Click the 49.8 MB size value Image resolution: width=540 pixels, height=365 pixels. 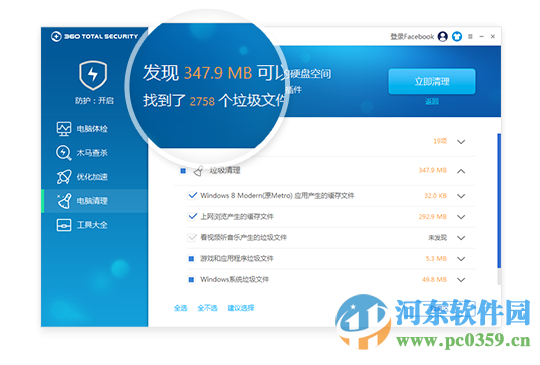pyautogui.click(x=435, y=280)
